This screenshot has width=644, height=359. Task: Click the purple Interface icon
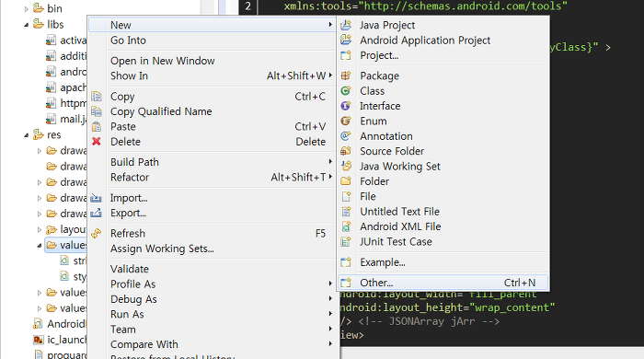(x=346, y=106)
